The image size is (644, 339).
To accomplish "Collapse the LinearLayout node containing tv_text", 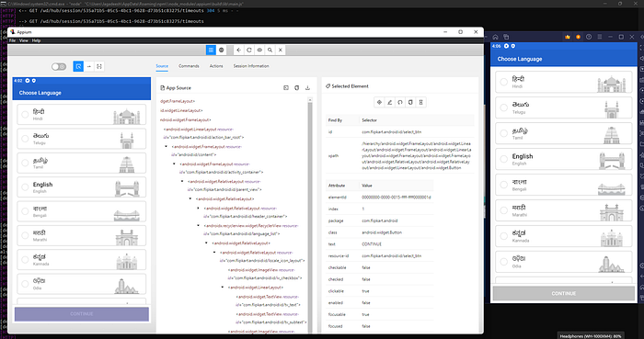I will coord(223,288).
